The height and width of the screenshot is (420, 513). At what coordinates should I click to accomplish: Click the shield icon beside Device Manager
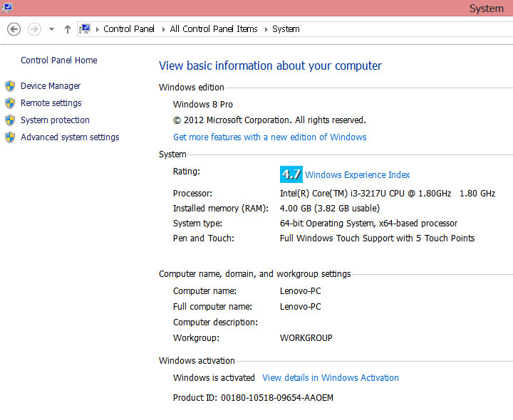[10, 86]
